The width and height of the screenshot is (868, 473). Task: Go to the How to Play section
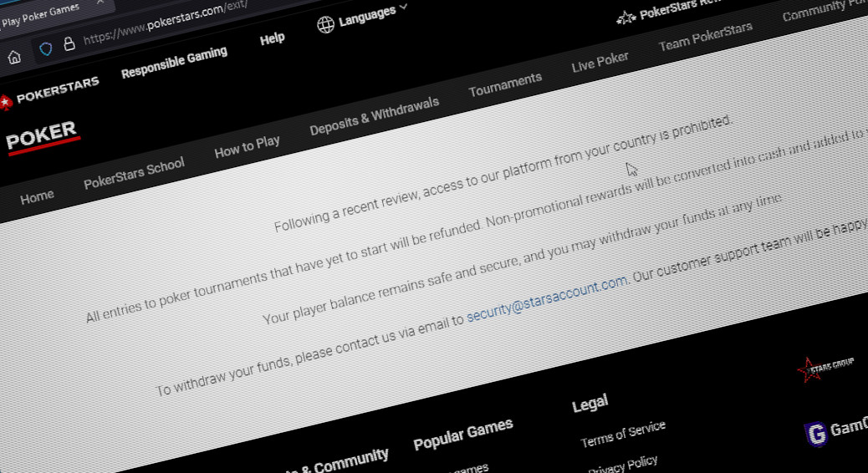[247, 147]
